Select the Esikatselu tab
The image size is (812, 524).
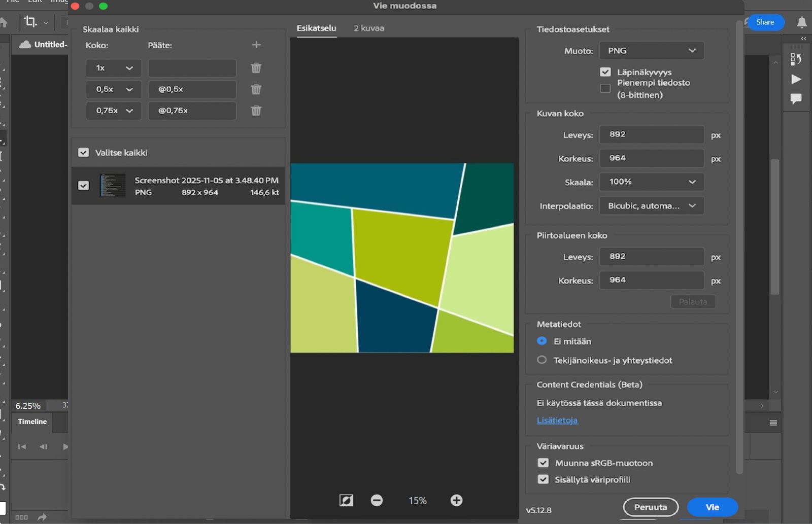(x=316, y=28)
